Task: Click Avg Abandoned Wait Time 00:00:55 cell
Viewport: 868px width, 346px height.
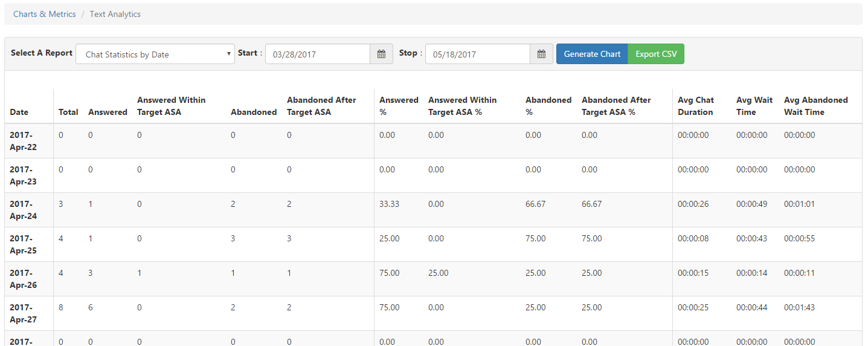Action: [x=799, y=238]
